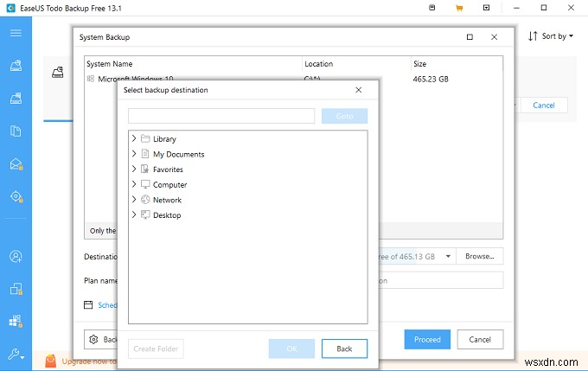Open the Tools wrench sidebar icon
The image size is (588, 371).
(x=16, y=354)
